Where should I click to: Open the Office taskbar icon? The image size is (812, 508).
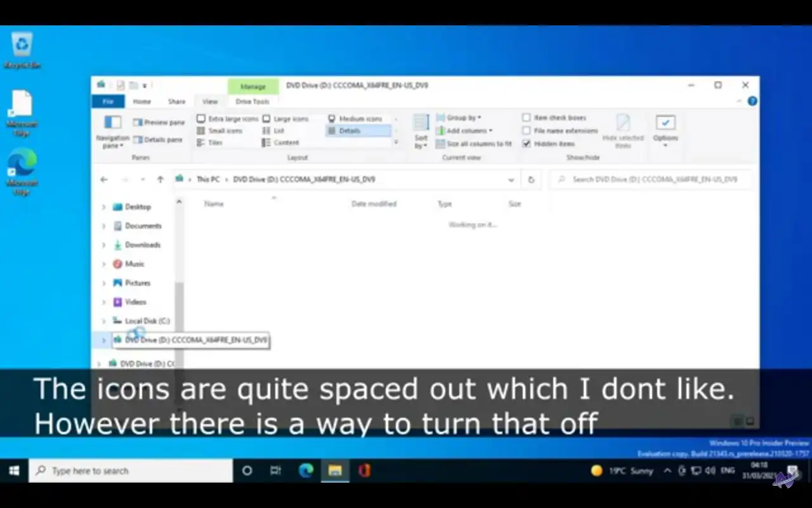pos(364,471)
